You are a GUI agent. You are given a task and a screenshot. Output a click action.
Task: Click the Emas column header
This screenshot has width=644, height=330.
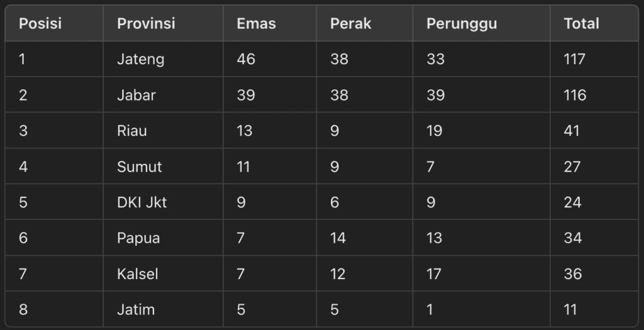256,24
